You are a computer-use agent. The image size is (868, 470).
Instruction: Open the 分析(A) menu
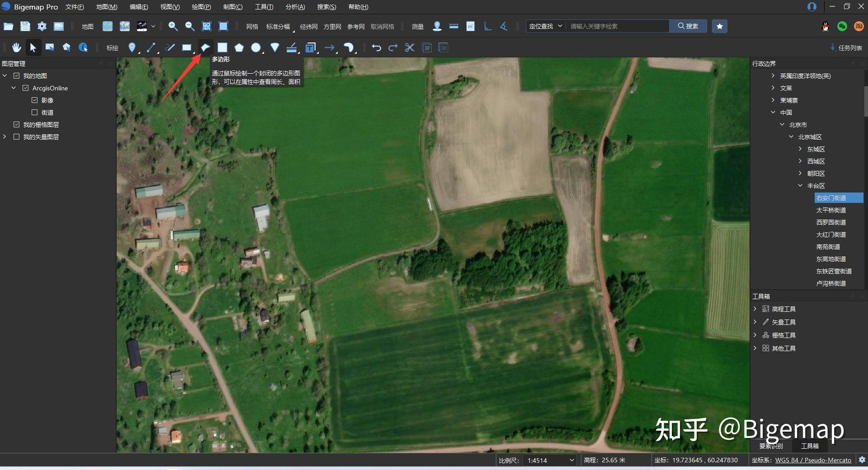295,7
